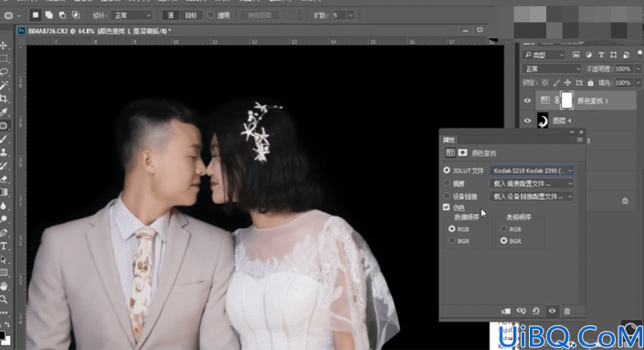Toggle layer visibility eye in Properties footer
Viewport: 644px width, 350px height.
click(552, 311)
